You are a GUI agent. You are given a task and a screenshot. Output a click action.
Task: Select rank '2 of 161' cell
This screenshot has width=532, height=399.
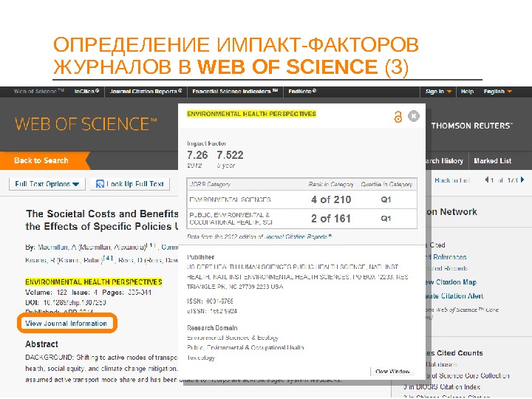(x=331, y=219)
